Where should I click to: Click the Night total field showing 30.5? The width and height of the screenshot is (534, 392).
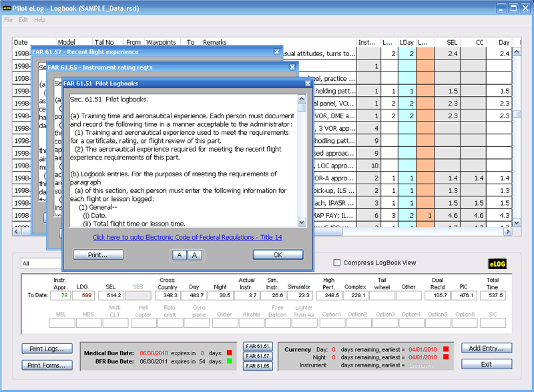click(221, 295)
